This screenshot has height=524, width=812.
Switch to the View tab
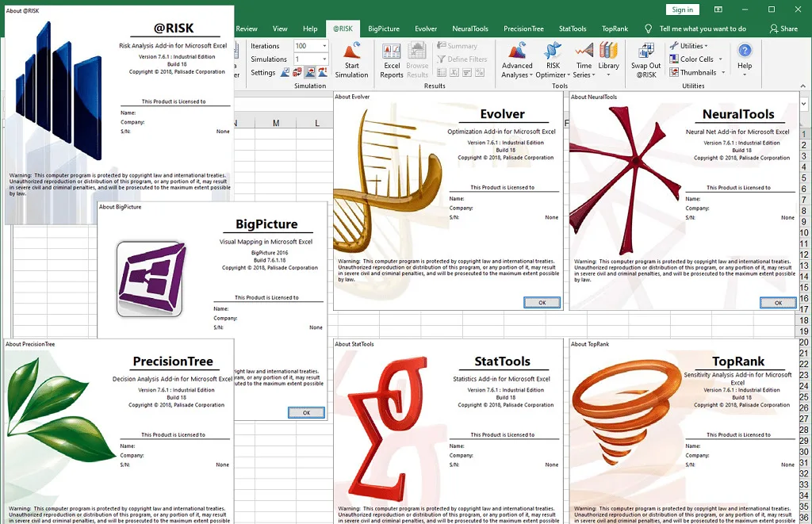[x=280, y=29]
